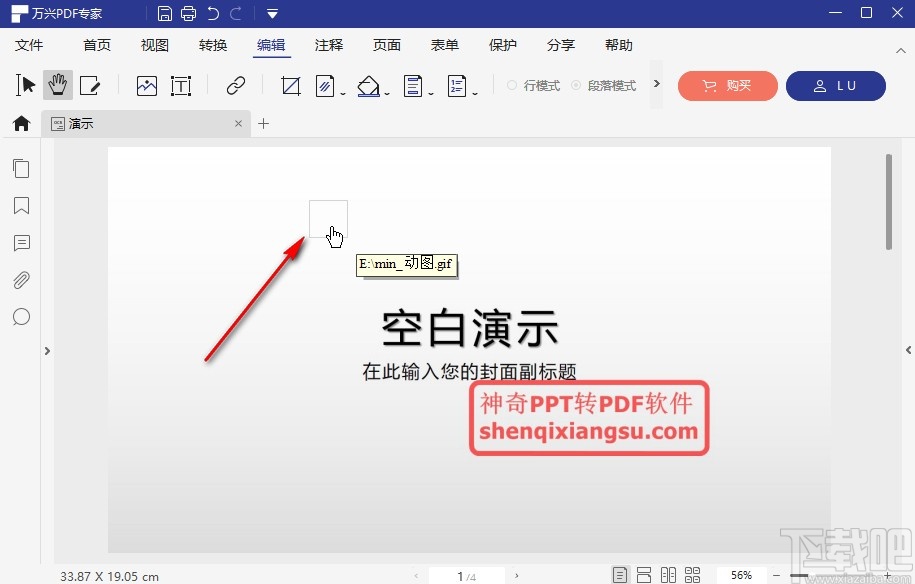Open the bookmarks panel
Screen dimensions: 915x584
pyautogui.click(x=21, y=206)
